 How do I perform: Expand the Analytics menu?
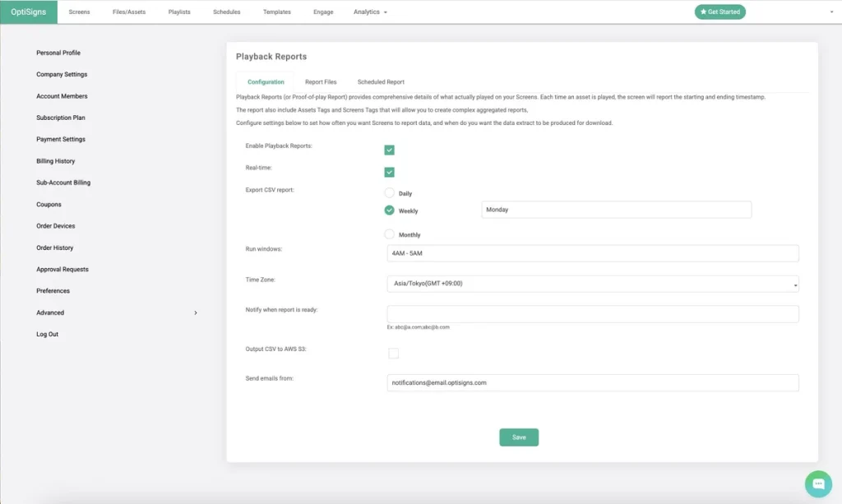pos(369,12)
